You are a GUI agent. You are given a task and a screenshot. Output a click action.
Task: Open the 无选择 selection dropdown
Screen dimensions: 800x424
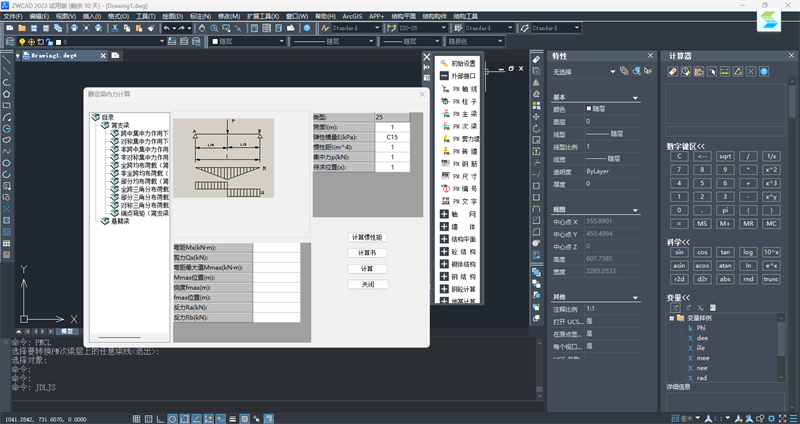pos(585,72)
